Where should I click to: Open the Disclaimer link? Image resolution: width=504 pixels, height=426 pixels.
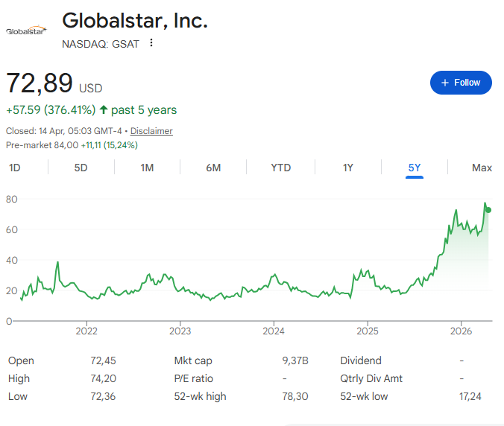point(151,131)
